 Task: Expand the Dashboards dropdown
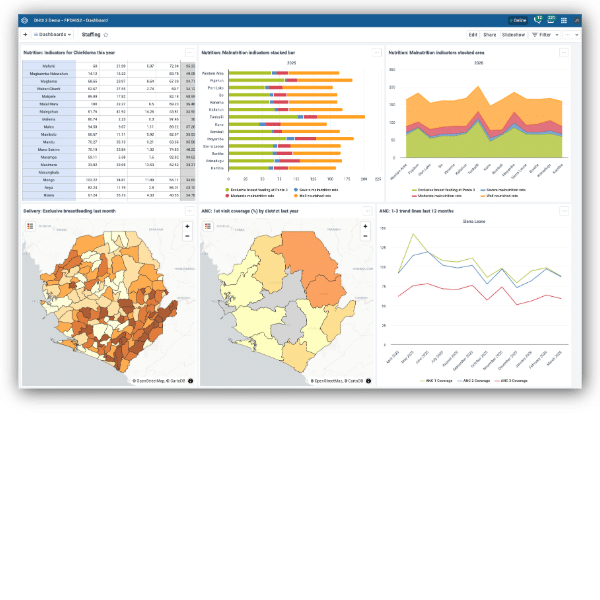tap(50, 34)
